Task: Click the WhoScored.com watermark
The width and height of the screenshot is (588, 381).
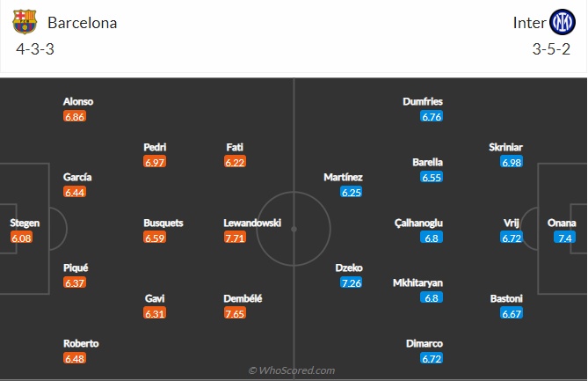Action: coord(293,370)
